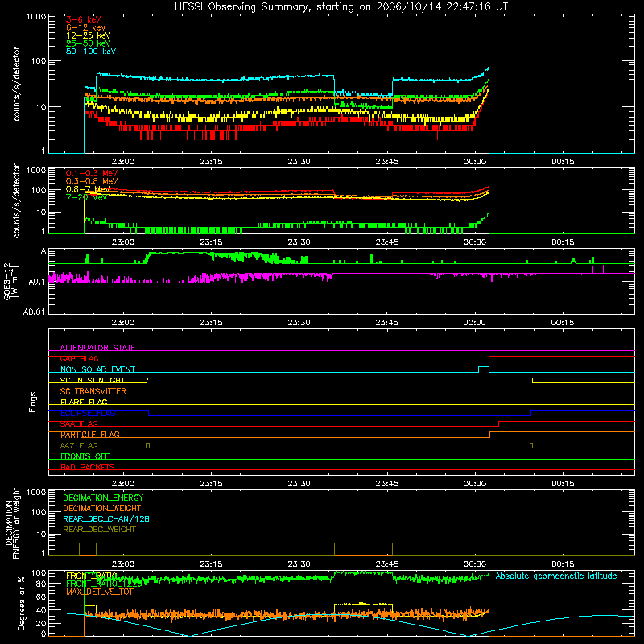Select the DECIMATION_ENERGY legend label
The height and width of the screenshot is (644, 644).
[x=103, y=497]
